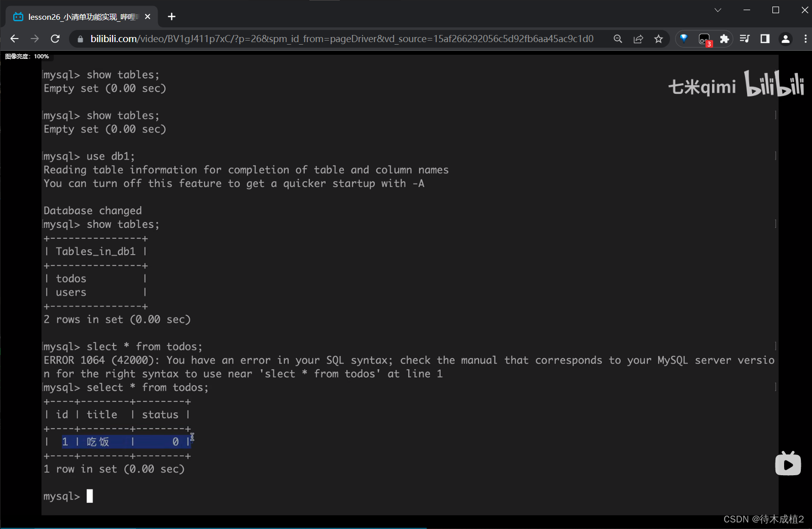Screen dimensions: 812x529
Task: Go back to the previous page
Action: (x=14, y=39)
